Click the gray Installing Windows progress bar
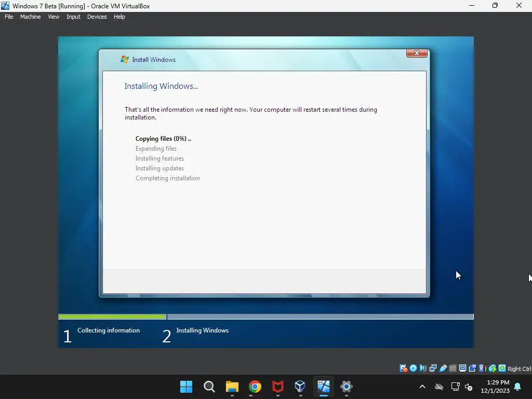This screenshot has height=399, width=532. pos(320,316)
